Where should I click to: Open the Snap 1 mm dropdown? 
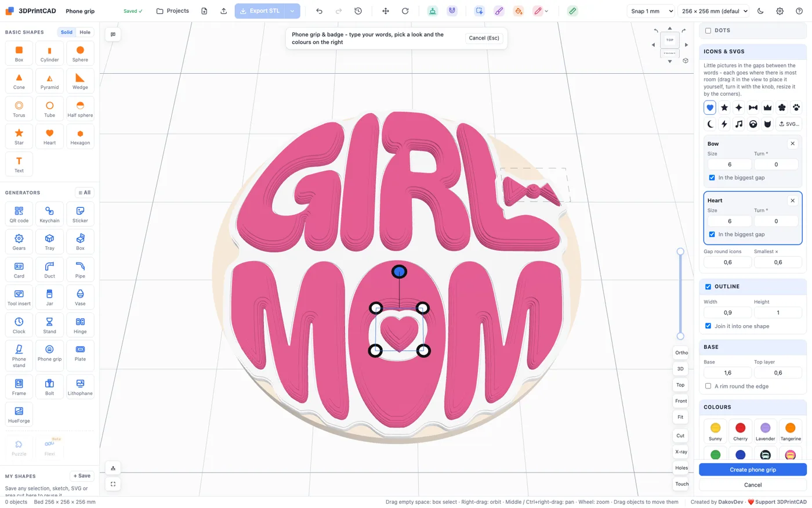tap(652, 11)
